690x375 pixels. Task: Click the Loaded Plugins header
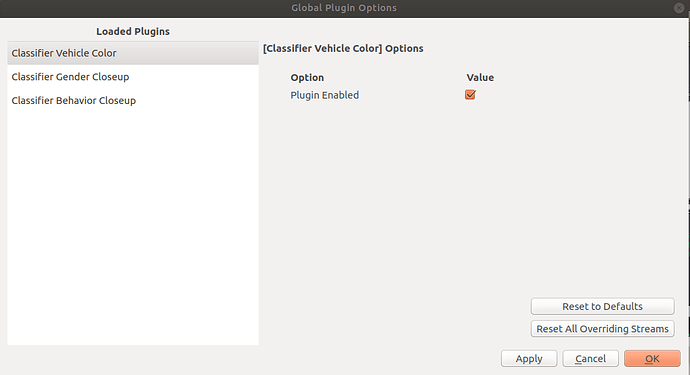(133, 32)
